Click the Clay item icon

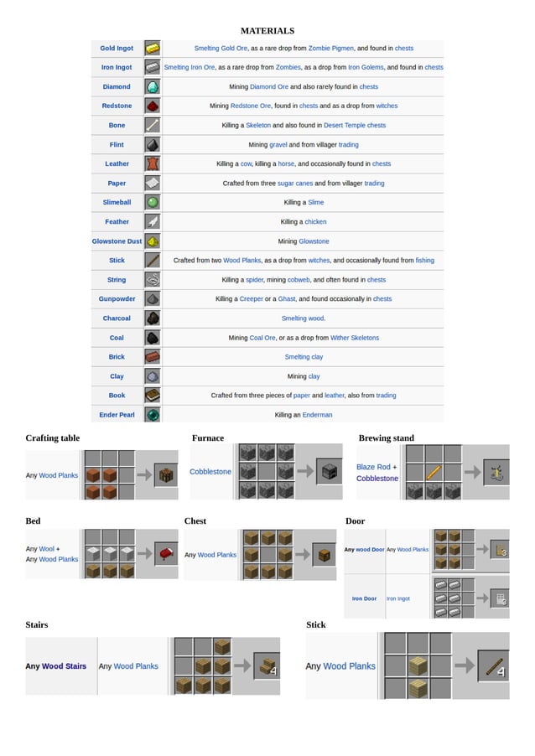click(x=153, y=376)
